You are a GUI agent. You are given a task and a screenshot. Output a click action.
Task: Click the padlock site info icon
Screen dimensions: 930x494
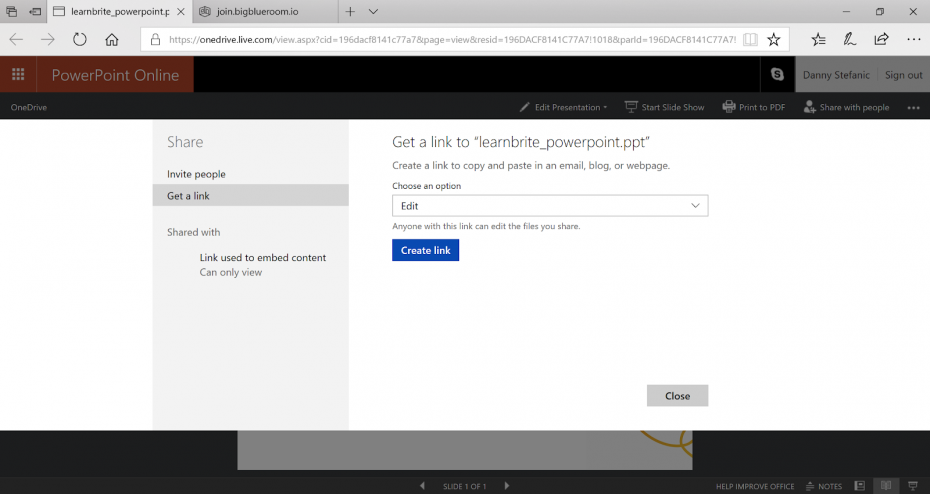(155, 40)
